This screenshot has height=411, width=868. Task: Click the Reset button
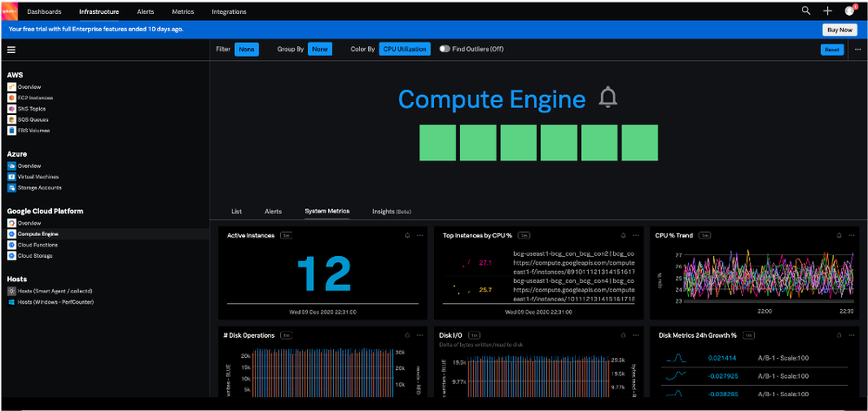(831, 50)
